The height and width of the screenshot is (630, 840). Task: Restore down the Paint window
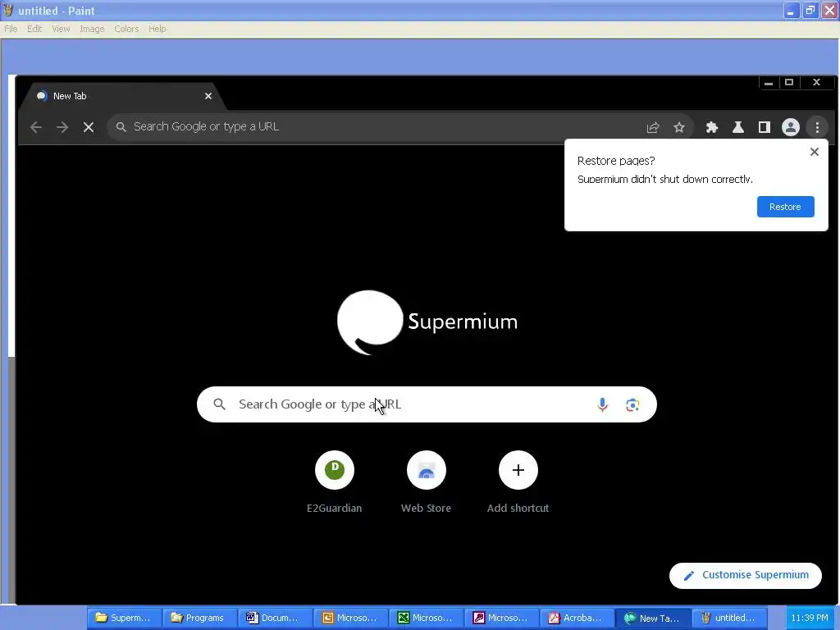[810, 11]
